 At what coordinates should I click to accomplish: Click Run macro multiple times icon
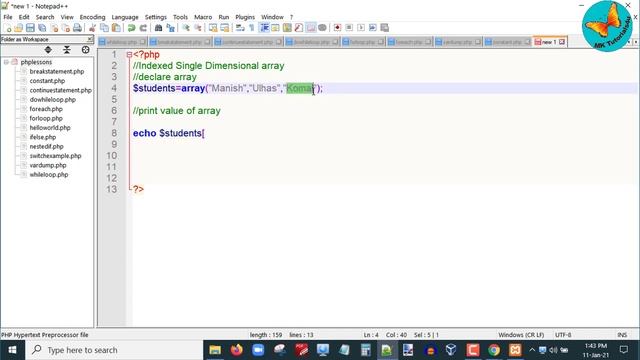[x=373, y=28]
